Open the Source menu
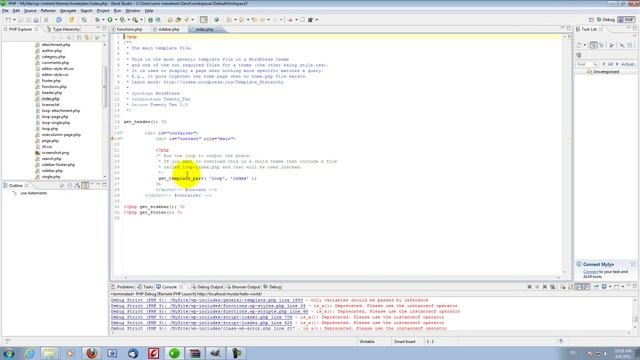This screenshot has width=640, height=360. [30, 11]
